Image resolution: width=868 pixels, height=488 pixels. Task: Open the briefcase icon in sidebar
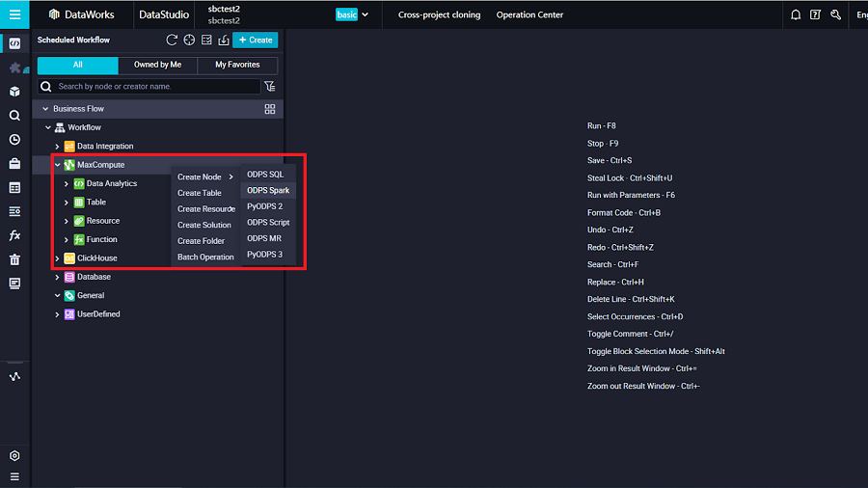[14, 164]
